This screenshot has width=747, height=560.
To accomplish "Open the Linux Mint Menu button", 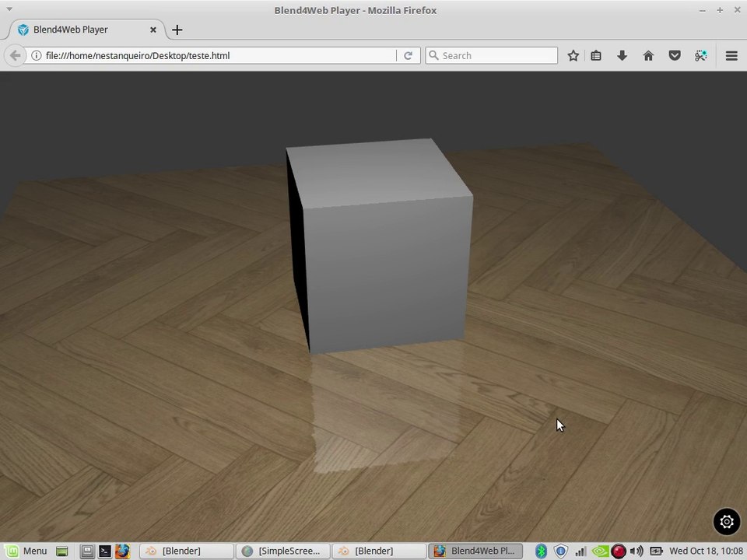I will (x=26, y=551).
